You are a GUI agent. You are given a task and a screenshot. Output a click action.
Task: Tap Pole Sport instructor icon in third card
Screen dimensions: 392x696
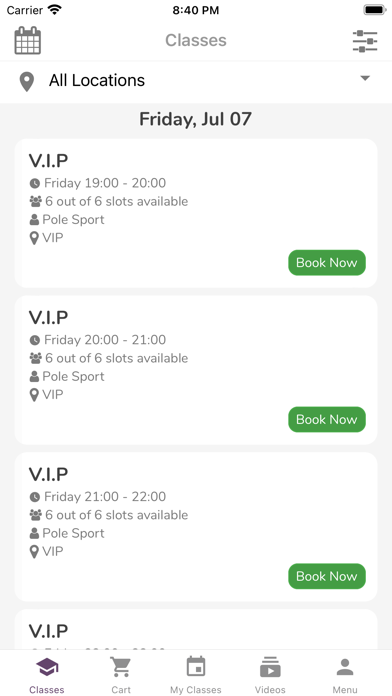[34, 534]
